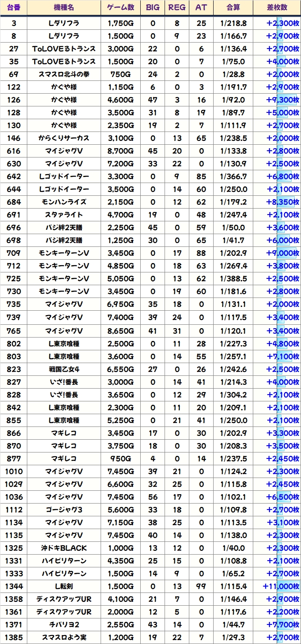Image resolution: width=301 pixels, height=644 pixels.
Task: Click the BIG column header
Action: pyautogui.click(x=153, y=8)
